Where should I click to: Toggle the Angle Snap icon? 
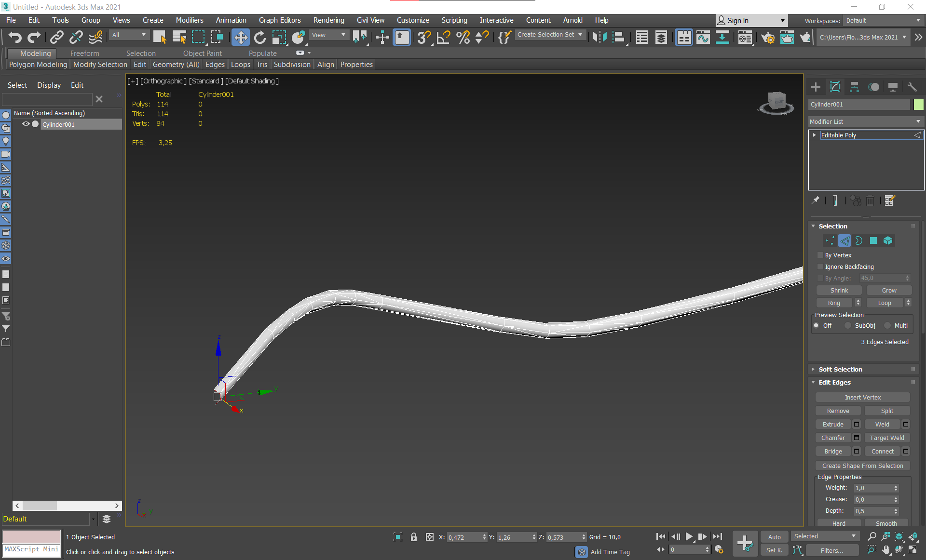(443, 37)
